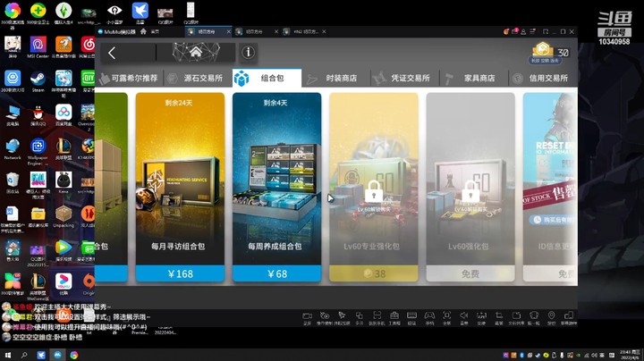
Task: Open Steam desktop shortcut
Action: pos(38,80)
